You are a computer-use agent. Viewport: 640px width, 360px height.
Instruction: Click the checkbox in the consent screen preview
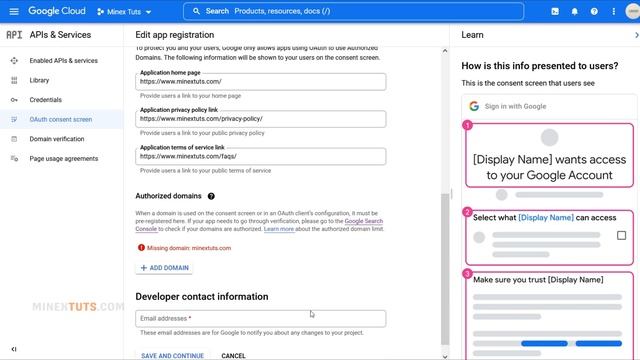621,236
